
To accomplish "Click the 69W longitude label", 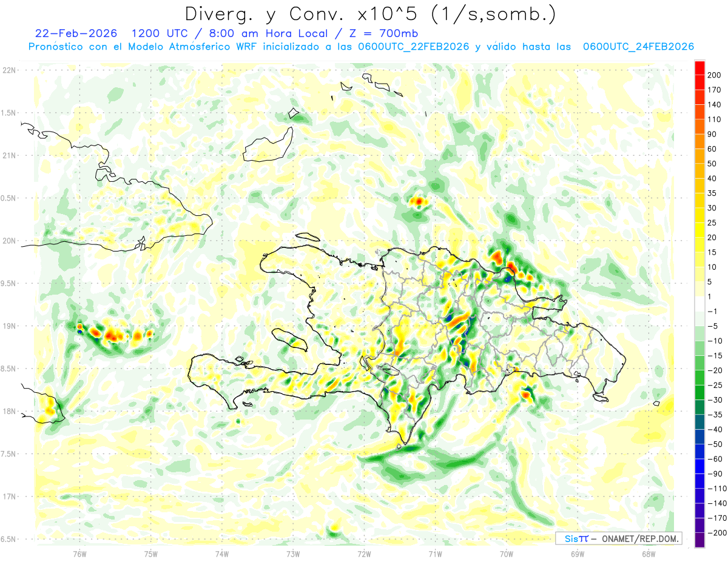I will pyautogui.click(x=577, y=553).
